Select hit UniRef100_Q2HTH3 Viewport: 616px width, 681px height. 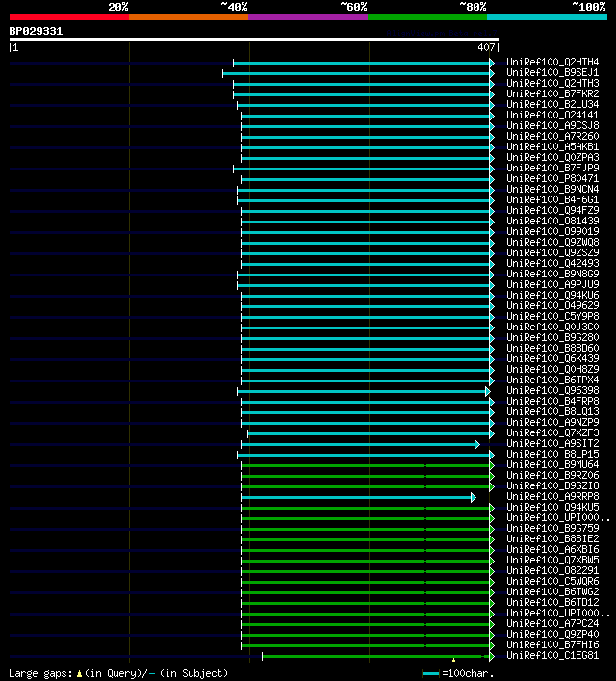(552, 83)
